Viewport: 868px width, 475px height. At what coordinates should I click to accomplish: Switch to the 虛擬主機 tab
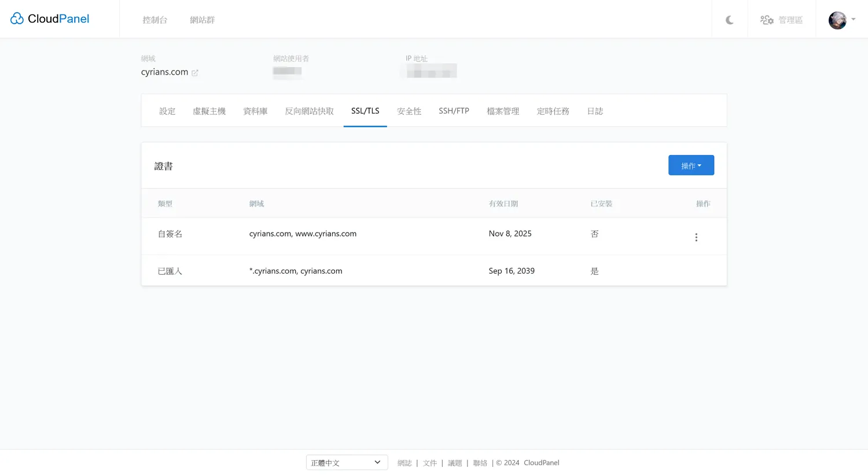point(209,111)
